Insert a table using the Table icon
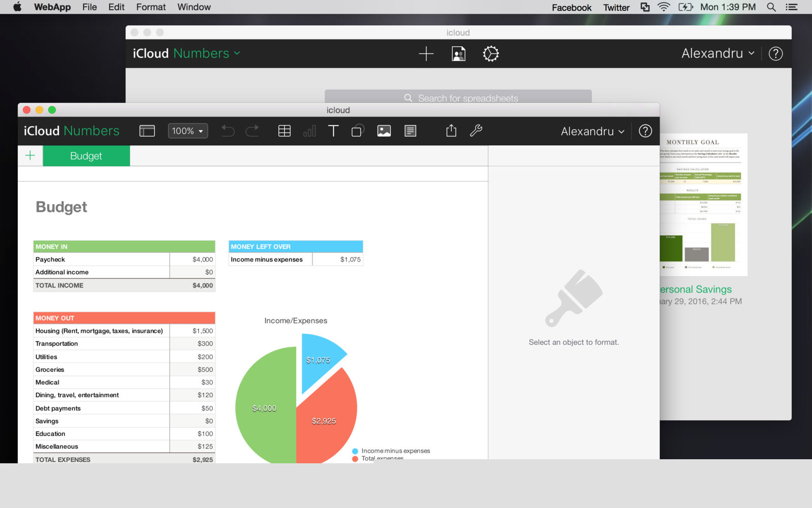Image resolution: width=812 pixels, height=508 pixels. (x=284, y=131)
